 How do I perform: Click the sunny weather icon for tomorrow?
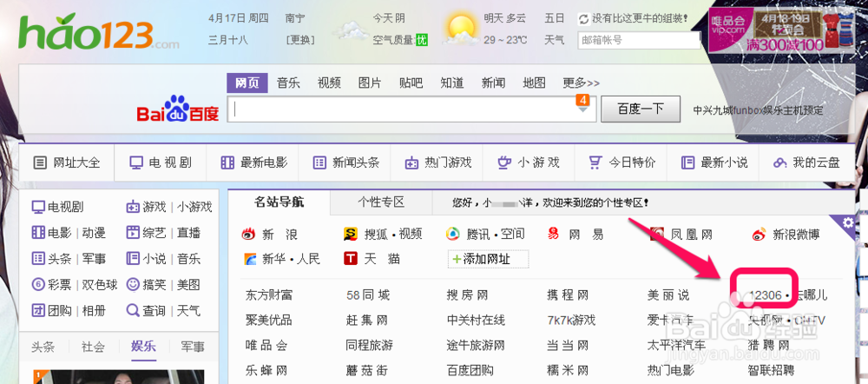(x=461, y=29)
